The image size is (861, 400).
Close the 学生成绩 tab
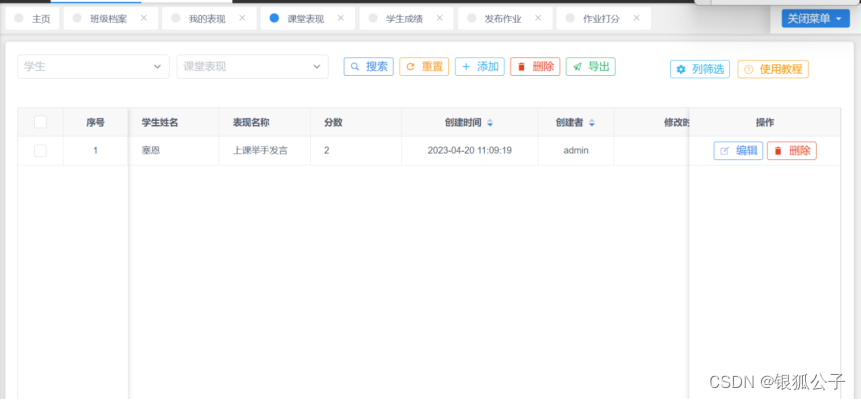tap(439, 18)
